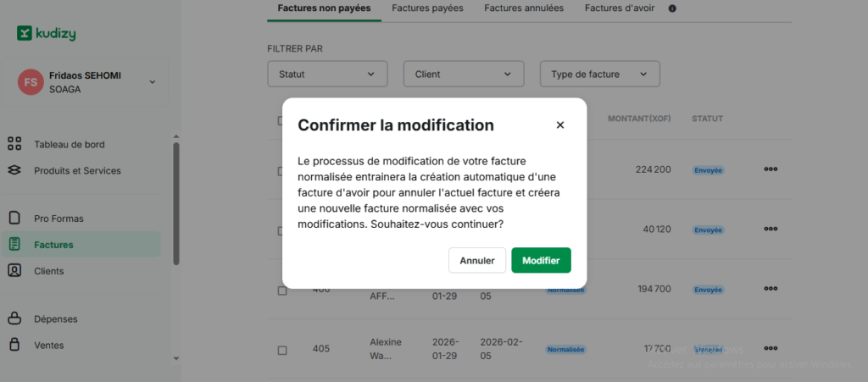
Task: Open Tableau de bord dashboard icon
Action: [x=14, y=144]
